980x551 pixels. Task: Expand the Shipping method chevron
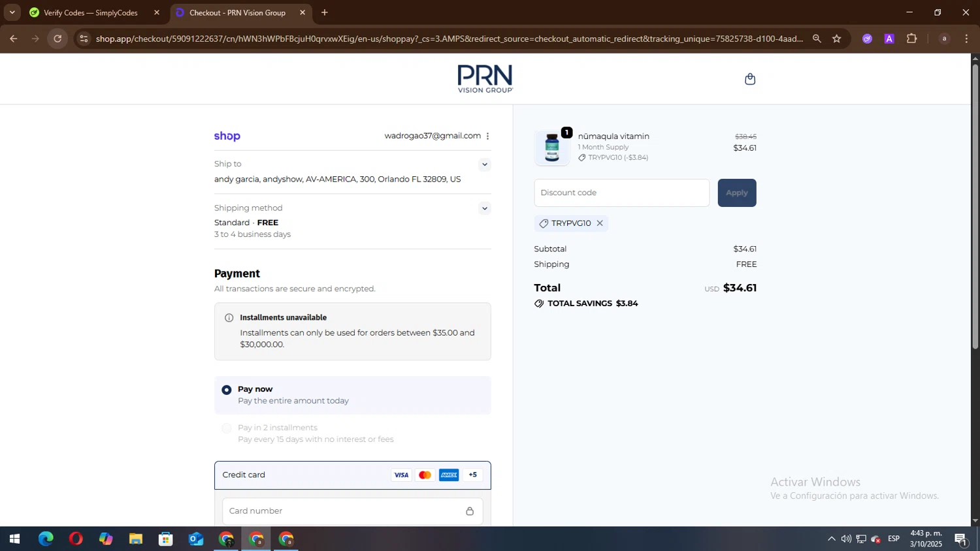point(484,209)
